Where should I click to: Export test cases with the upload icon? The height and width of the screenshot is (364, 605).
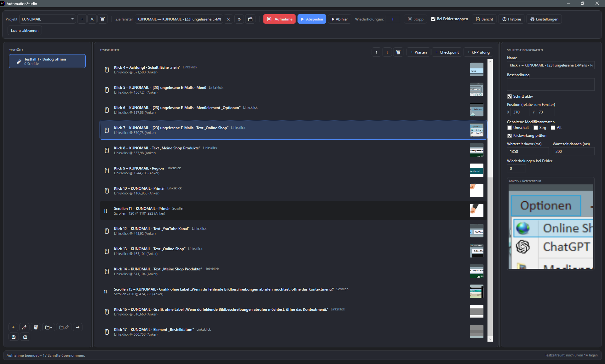pos(14,337)
